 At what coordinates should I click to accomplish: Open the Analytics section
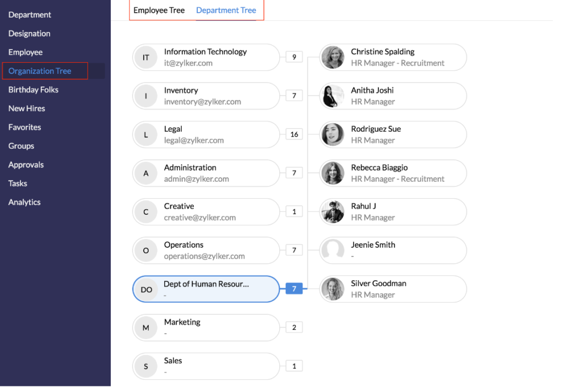24,202
